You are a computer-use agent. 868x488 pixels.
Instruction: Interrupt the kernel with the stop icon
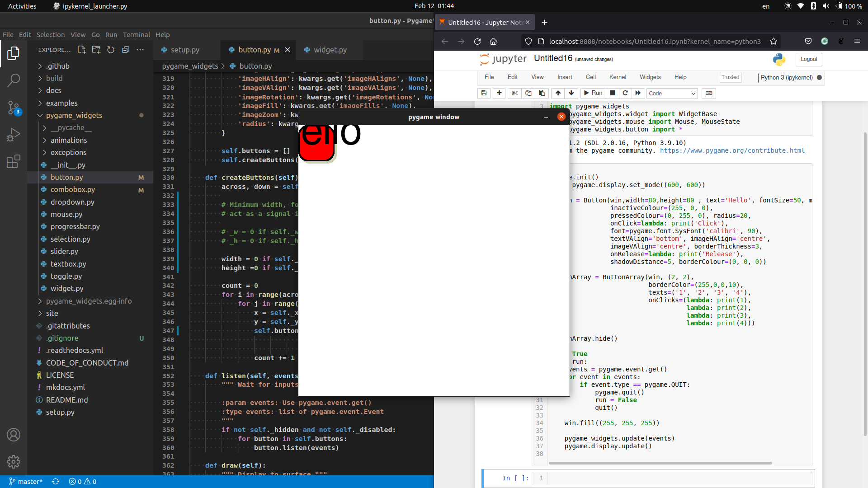(613, 93)
